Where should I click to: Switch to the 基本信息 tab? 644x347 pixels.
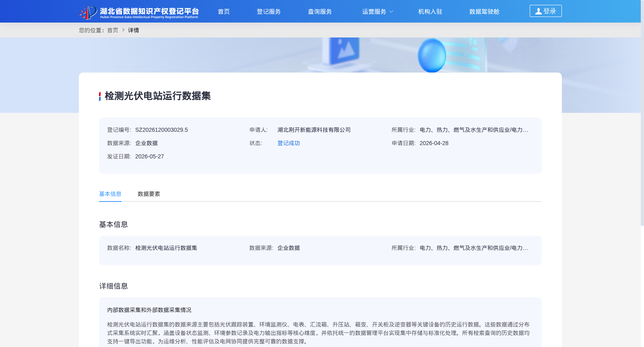(x=110, y=194)
